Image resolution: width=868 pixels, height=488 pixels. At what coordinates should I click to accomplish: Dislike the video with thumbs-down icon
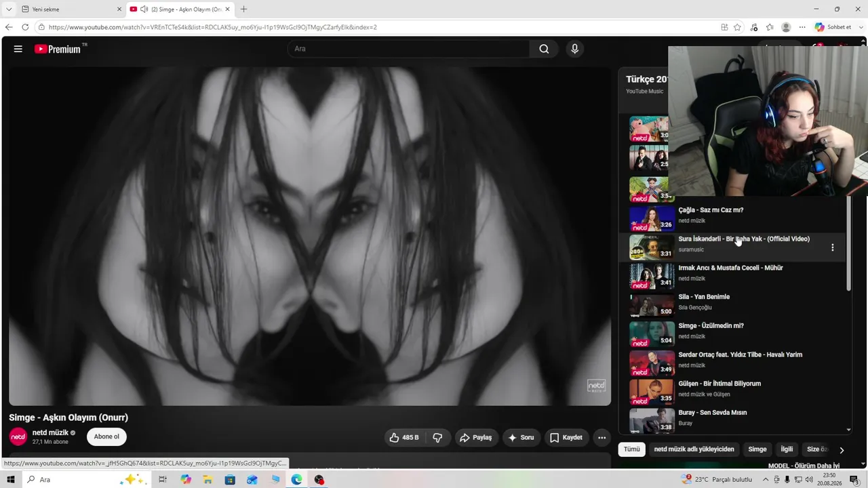(437, 438)
